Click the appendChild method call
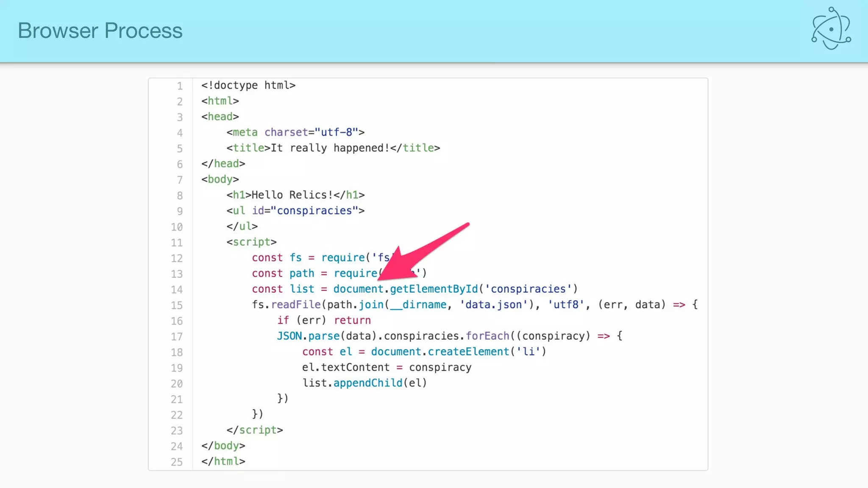868x488 pixels. click(367, 383)
